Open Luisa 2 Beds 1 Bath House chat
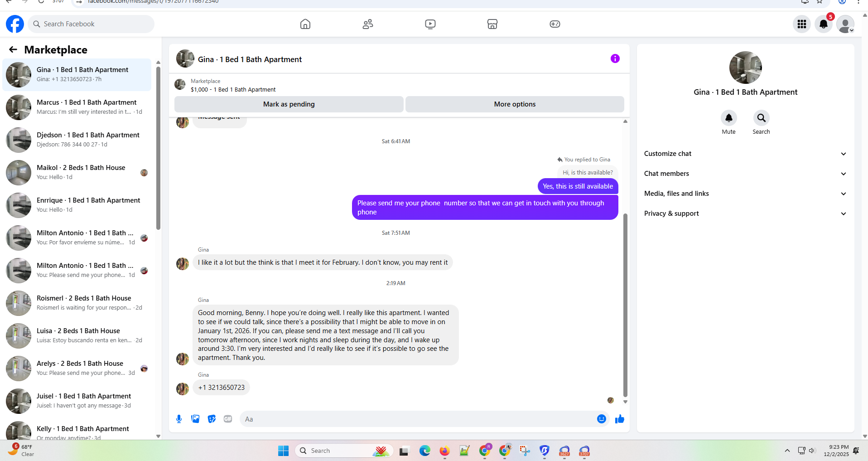The height and width of the screenshot is (461, 868). pyautogui.click(x=77, y=336)
